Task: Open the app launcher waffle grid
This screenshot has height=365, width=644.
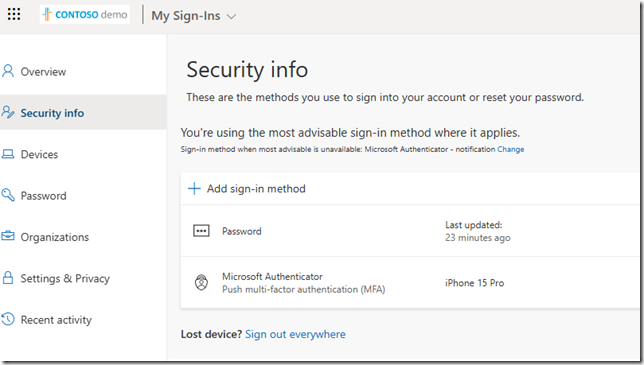Action: tap(14, 14)
